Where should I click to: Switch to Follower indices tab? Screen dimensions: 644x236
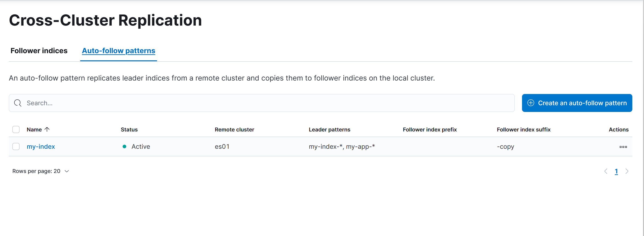pyautogui.click(x=39, y=51)
